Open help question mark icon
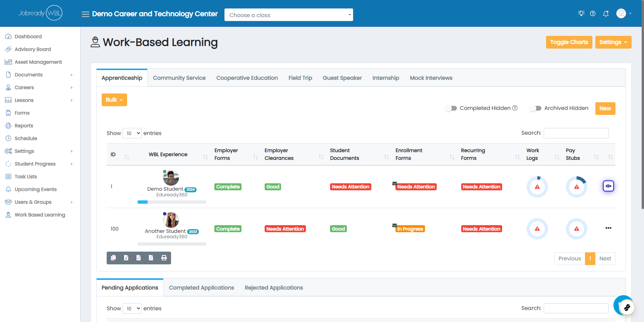 (x=593, y=14)
